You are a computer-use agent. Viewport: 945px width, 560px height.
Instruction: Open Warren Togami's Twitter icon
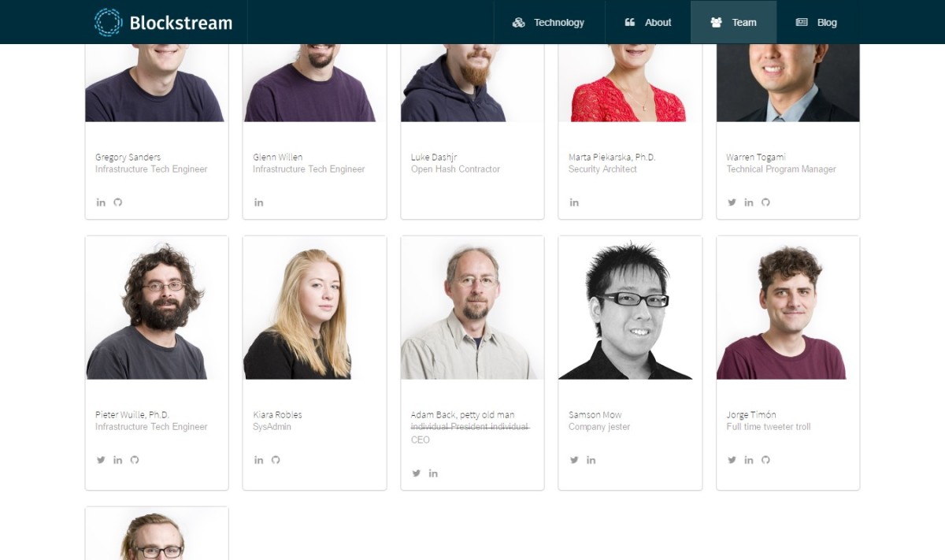click(732, 202)
